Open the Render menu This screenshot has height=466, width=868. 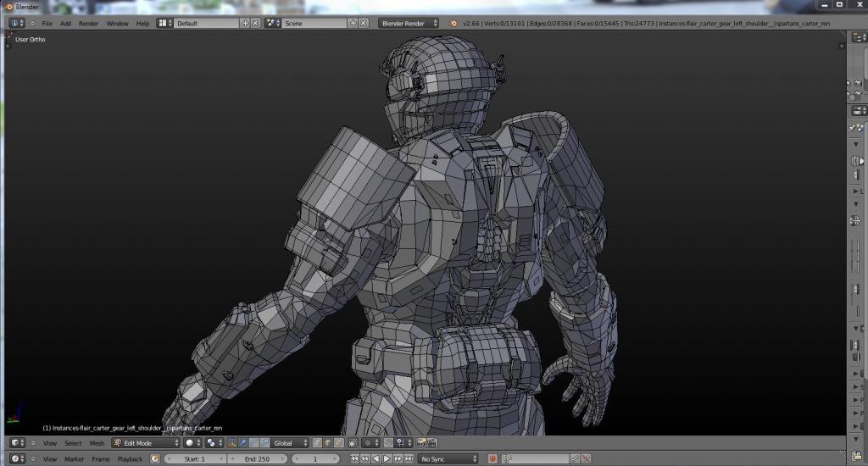point(88,23)
